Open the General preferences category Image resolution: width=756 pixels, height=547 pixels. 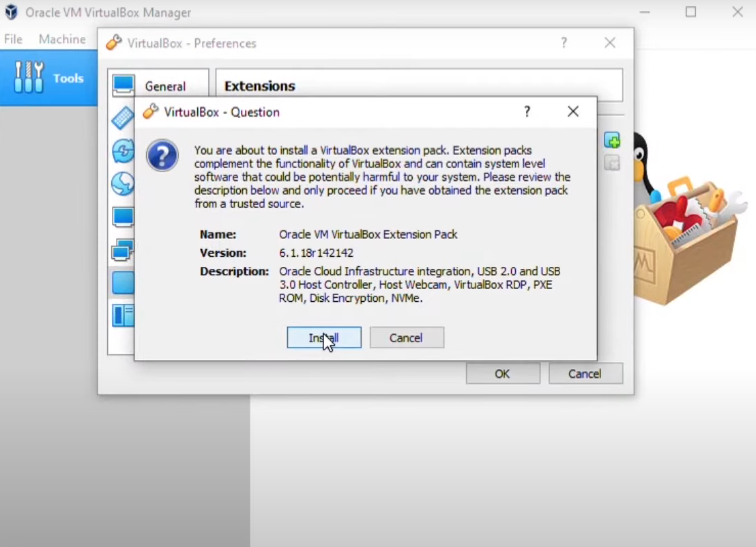(158, 86)
